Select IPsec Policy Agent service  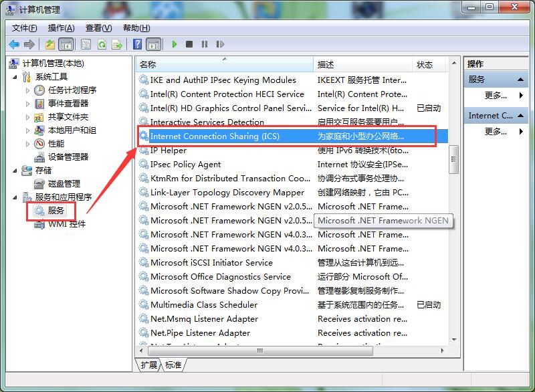click(x=292, y=165)
